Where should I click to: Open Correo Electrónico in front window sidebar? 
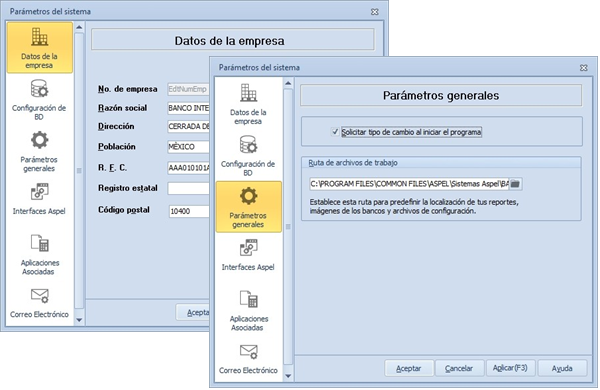(248, 359)
